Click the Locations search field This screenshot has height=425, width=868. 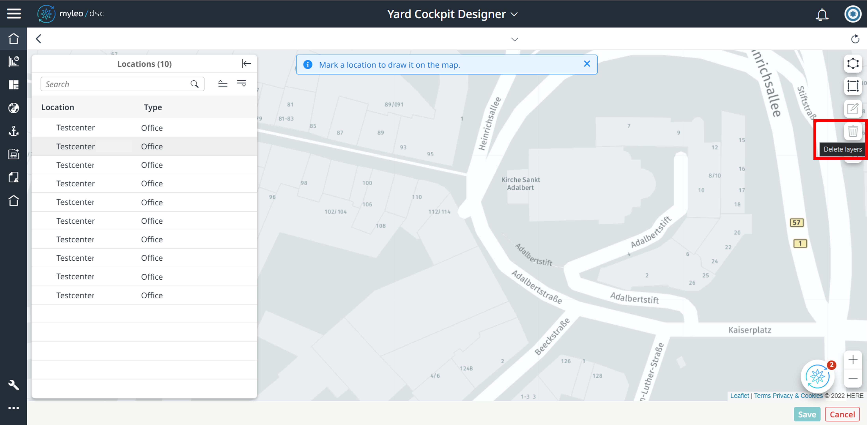coord(116,84)
